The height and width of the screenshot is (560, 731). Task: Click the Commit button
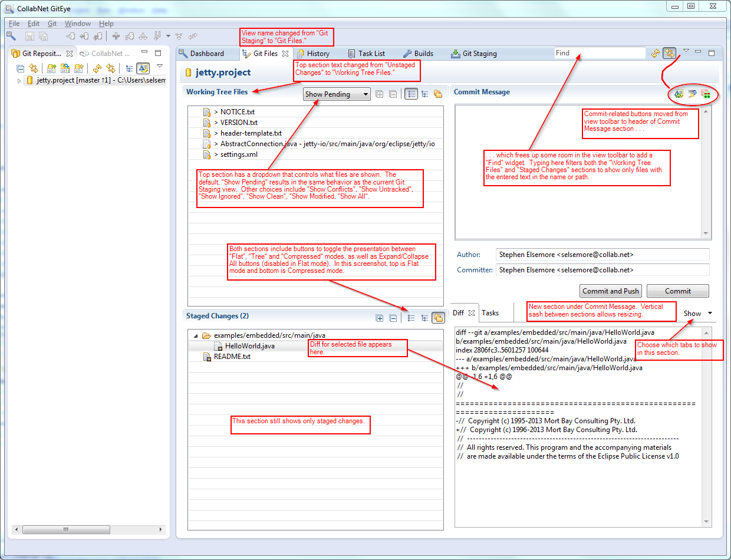pyautogui.click(x=678, y=291)
